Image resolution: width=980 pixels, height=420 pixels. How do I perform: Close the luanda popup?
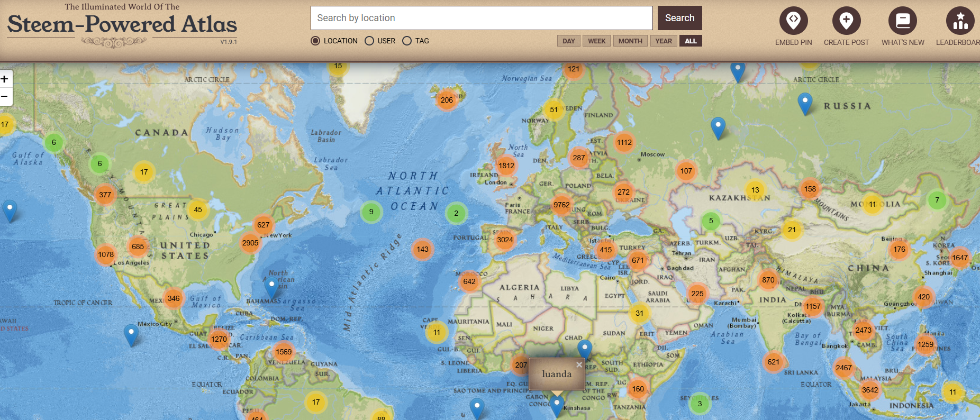pos(579,364)
